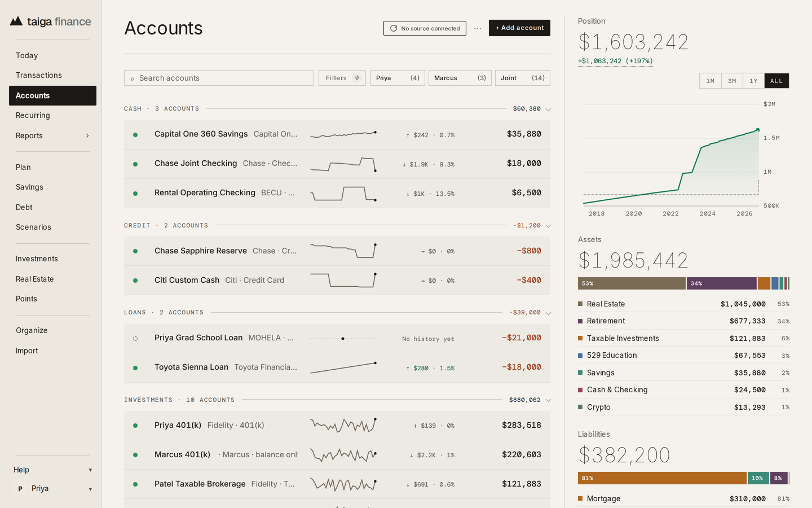The height and width of the screenshot is (508, 812).
Task: Click the position change +$1,063,242 (+197%)
Action: point(615,61)
